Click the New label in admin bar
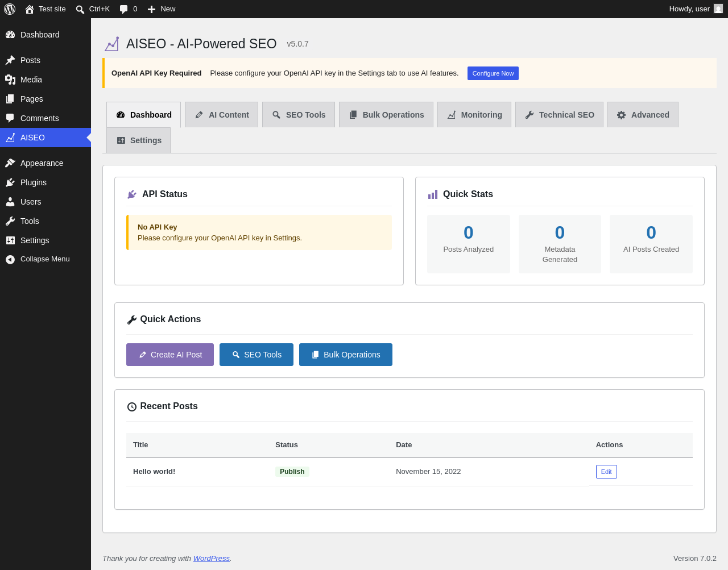Screen dimensions: 728x570 point(168,9)
